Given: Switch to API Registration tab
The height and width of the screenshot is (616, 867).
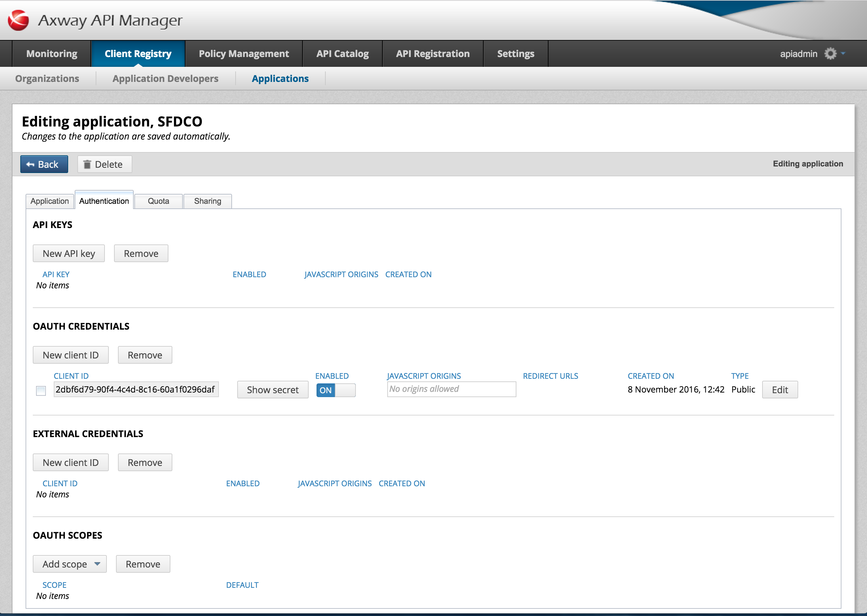Looking at the screenshot, I should click(433, 53).
